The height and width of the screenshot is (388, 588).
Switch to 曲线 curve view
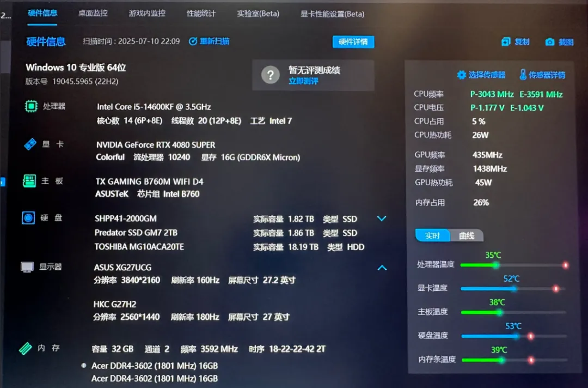(467, 235)
